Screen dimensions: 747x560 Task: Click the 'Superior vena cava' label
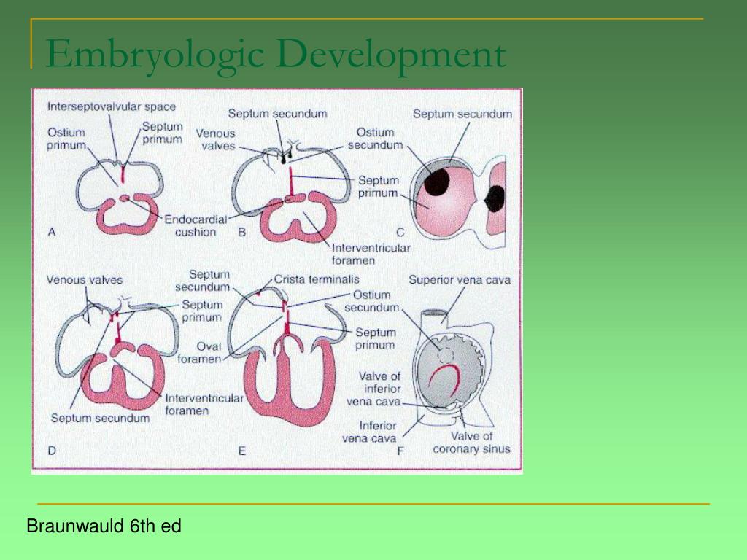tap(460, 280)
